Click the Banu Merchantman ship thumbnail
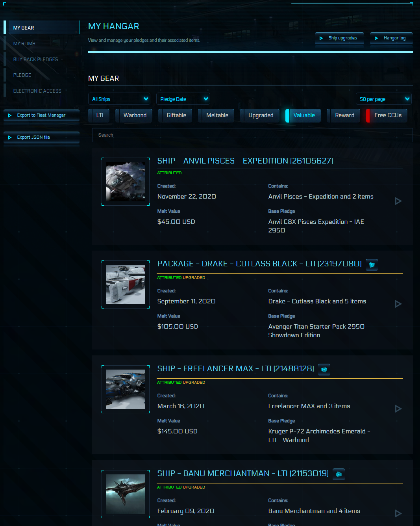 (x=126, y=494)
